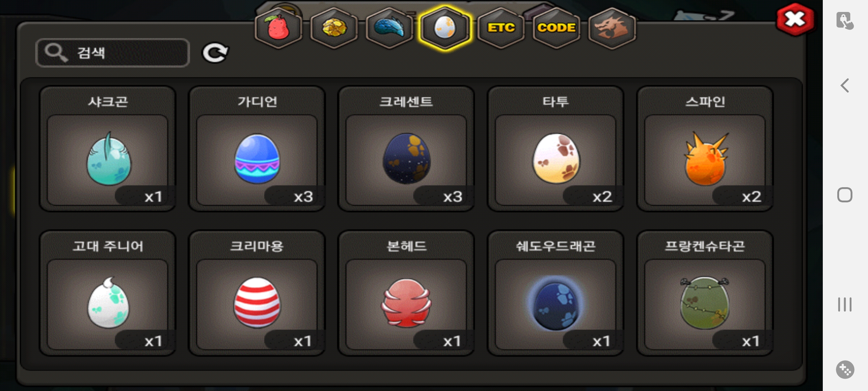This screenshot has height=391, width=868.
Task: Switch to the gold nugget tab
Action: pyautogui.click(x=334, y=28)
